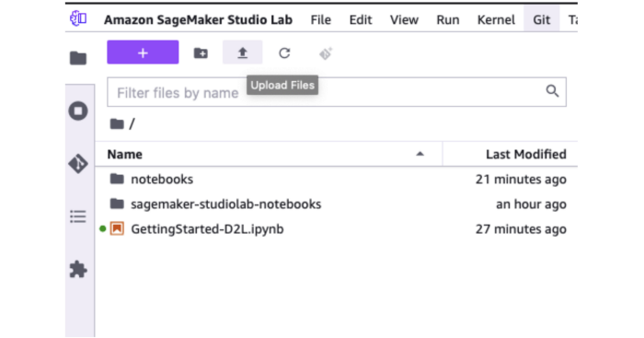Sort files by the Last Modified column

point(525,154)
